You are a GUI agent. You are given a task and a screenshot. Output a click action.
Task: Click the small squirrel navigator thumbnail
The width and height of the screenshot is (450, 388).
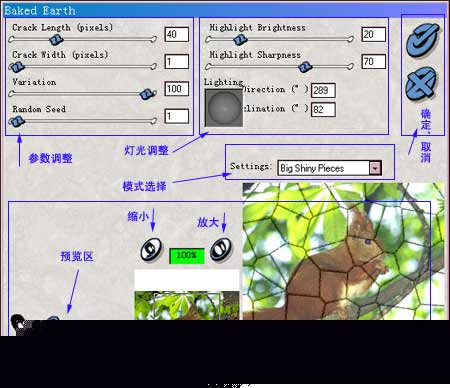pyautogui.click(x=187, y=305)
